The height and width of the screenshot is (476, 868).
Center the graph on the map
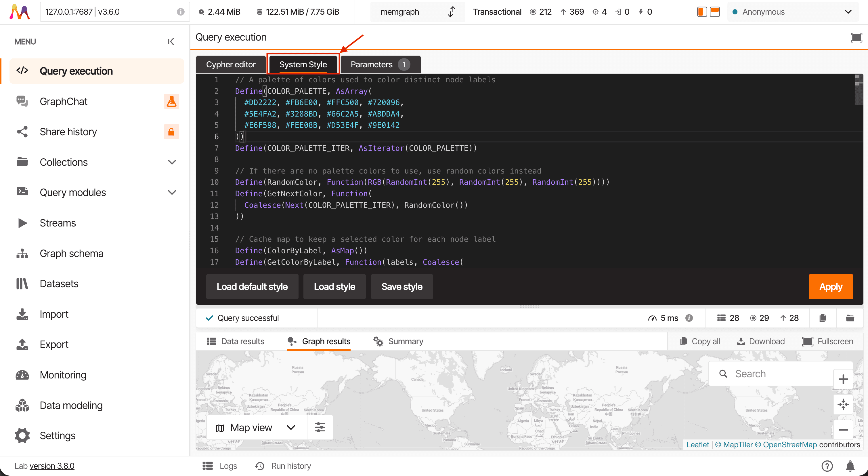[x=843, y=404]
